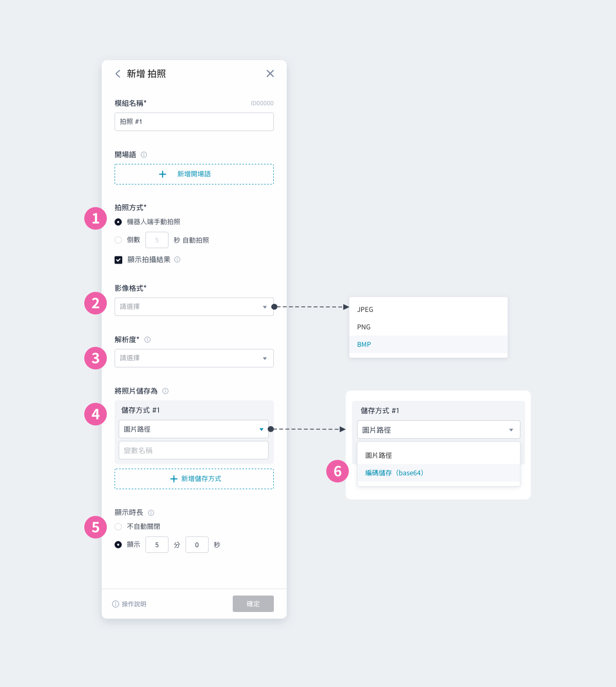Viewport: 616px width, 687px height.
Task: Click the info icon next to 開場語
Action: [144, 155]
